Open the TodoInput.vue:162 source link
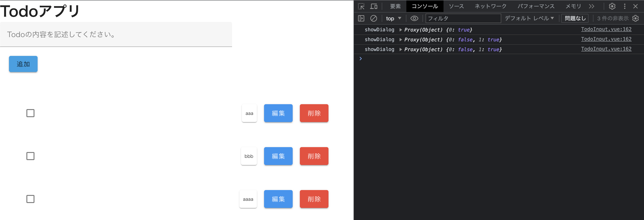This screenshot has width=644, height=220. [606, 29]
